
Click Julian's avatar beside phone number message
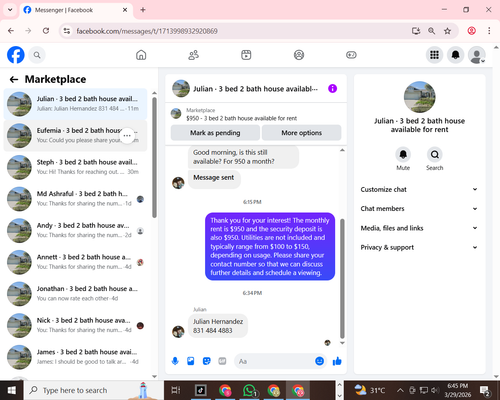178,331
